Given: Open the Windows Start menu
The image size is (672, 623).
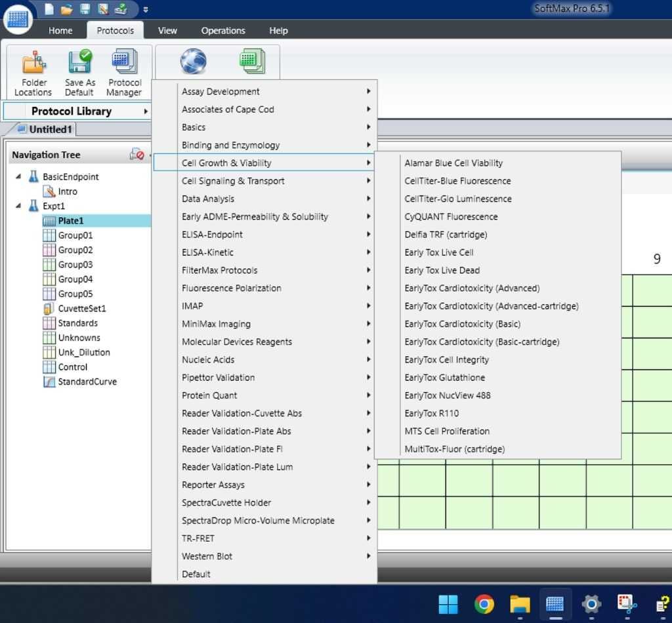Looking at the screenshot, I should [448, 604].
